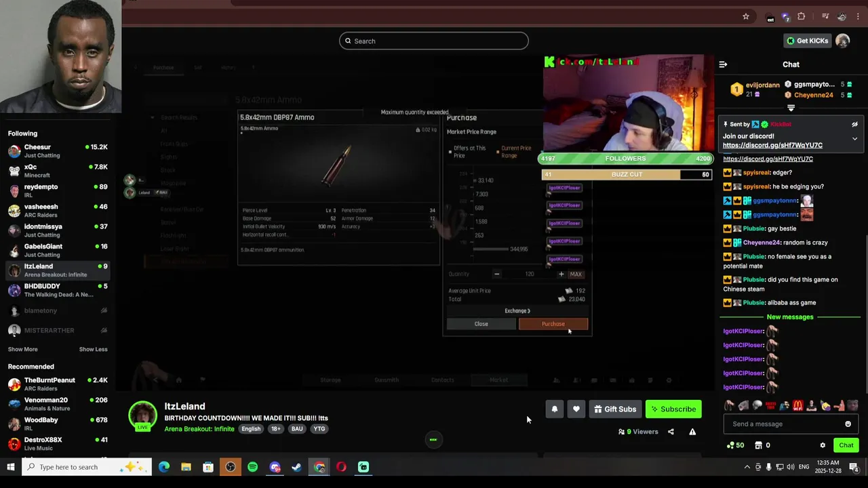This screenshot has height=488, width=868.
Task: Click the Get KICKs button
Action: click(x=807, y=41)
